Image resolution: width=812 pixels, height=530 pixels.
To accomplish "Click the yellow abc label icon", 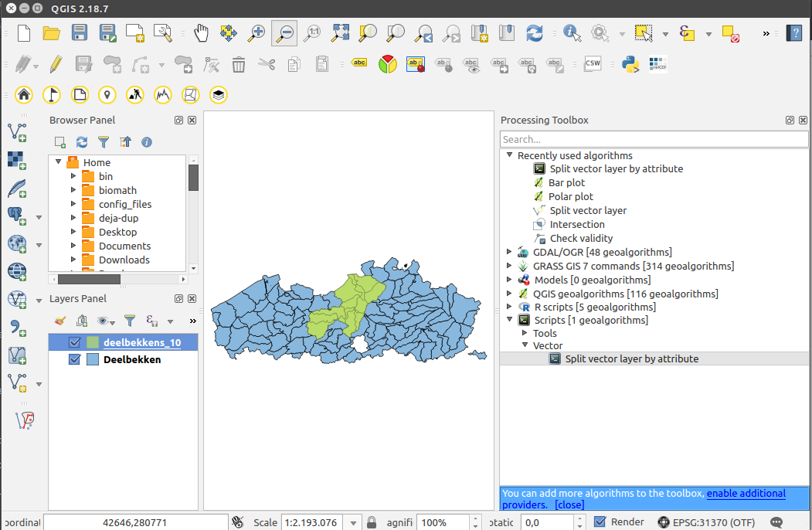I will coord(359,63).
